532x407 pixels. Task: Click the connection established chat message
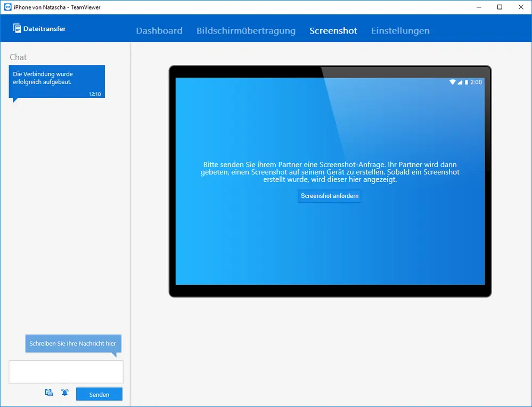pyautogui.click(x=56, y=81)
